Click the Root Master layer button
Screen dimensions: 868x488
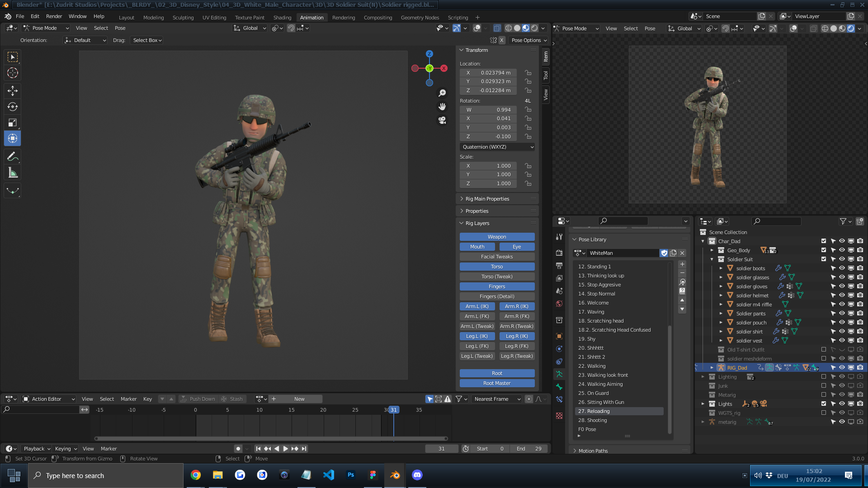point(497,383)
